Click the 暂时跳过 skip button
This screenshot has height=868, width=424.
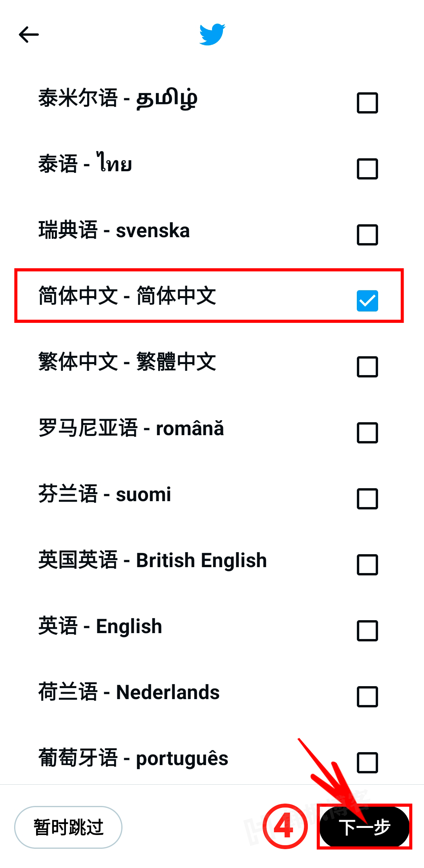68,827
